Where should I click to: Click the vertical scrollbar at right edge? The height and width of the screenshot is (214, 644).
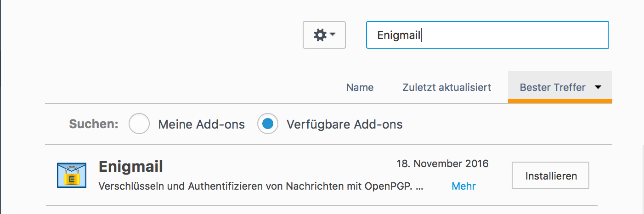[642, 179]
